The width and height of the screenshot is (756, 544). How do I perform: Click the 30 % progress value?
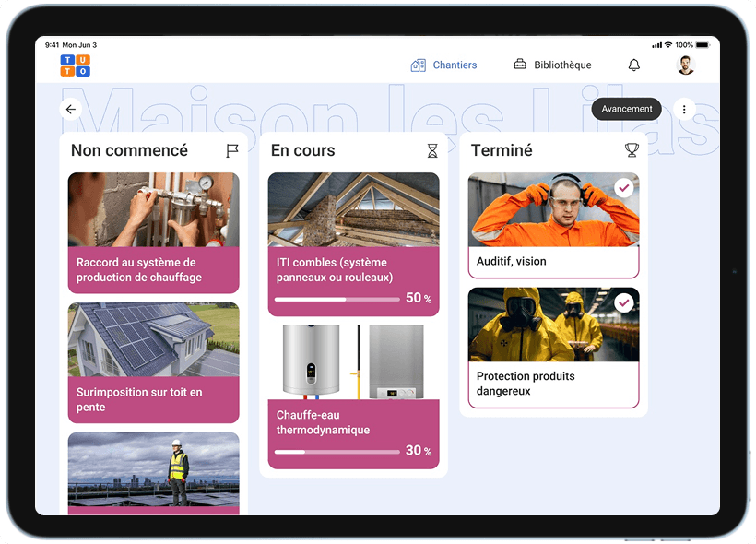(418, 451)
